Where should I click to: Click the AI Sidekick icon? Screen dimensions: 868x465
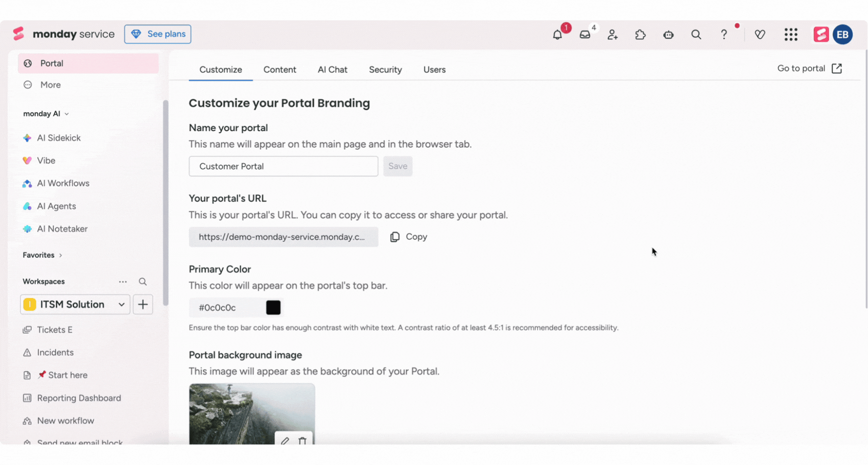coord(27,138)
